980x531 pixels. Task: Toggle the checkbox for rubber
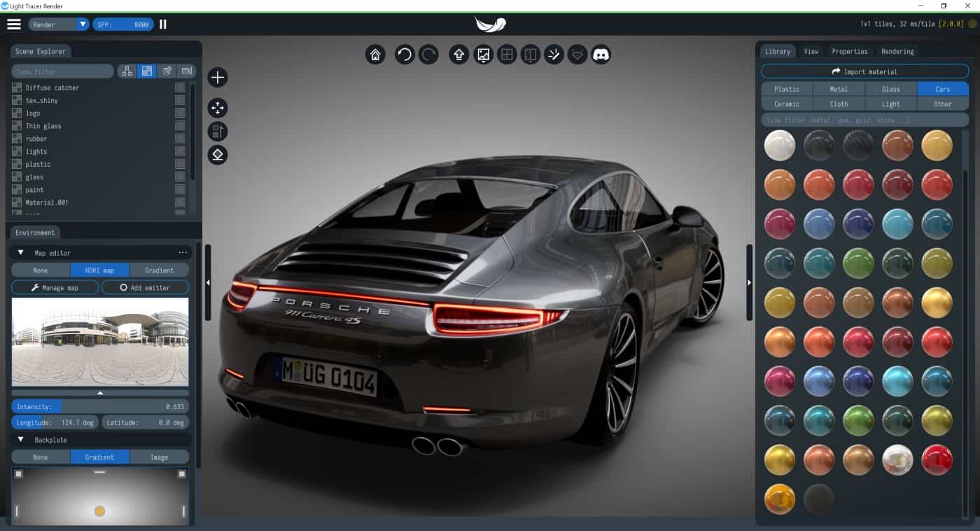[x=180, y=139]
